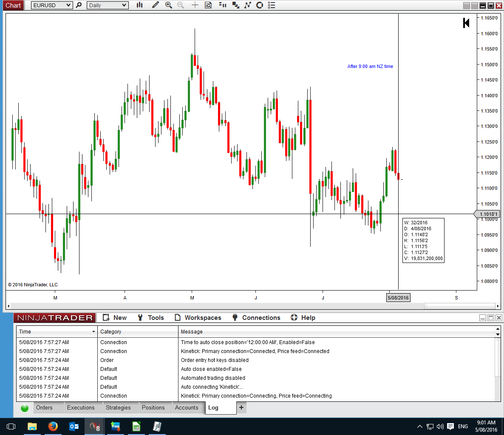
Task: Open the Daily interval dropdown
Action: pos(108,5)
